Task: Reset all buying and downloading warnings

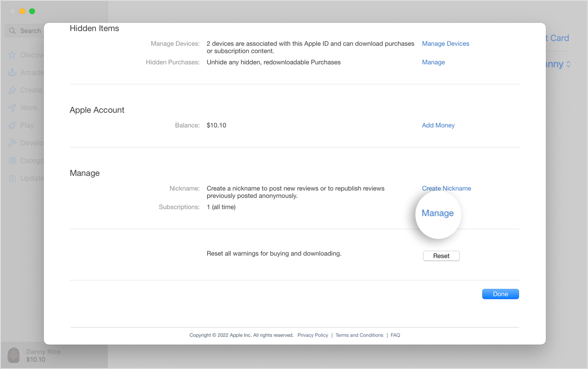Action: point(441,256)
